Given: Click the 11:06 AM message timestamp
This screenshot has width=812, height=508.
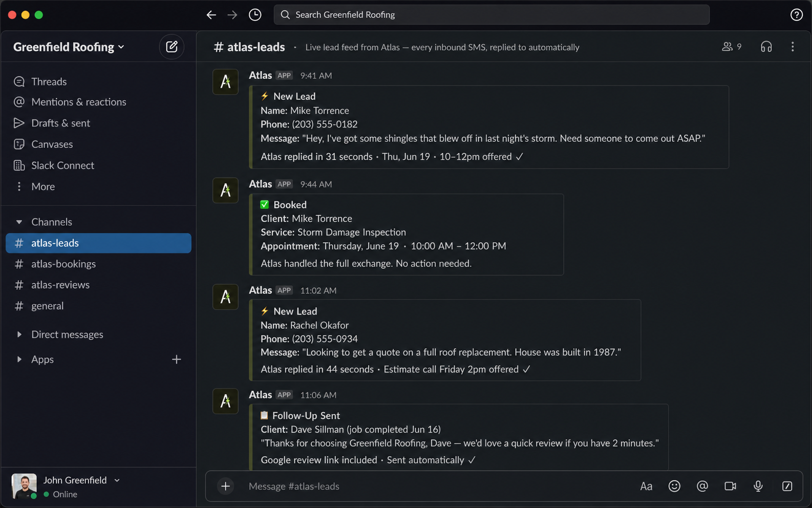Looking at the screenshot, I should point(318,395).
